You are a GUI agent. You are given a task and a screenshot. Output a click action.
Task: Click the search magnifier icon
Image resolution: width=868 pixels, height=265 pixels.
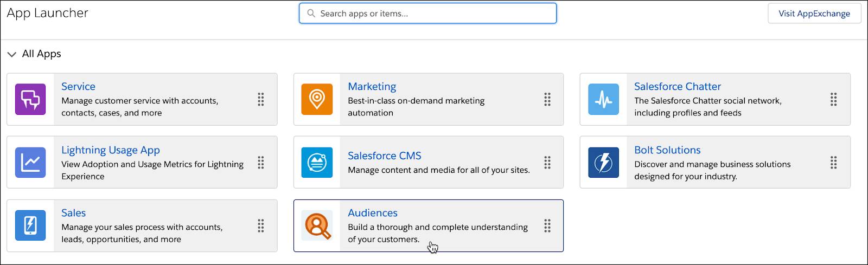click(311, 13)
